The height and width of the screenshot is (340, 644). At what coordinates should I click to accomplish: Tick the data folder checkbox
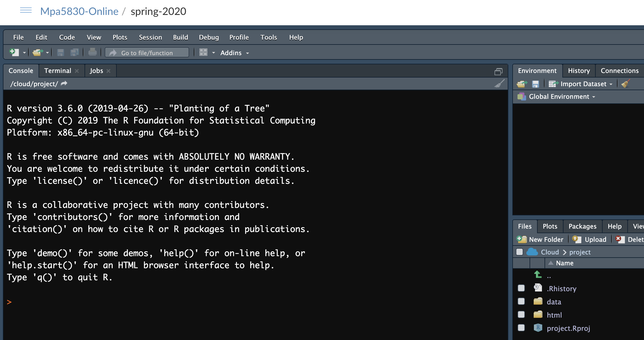521,301
